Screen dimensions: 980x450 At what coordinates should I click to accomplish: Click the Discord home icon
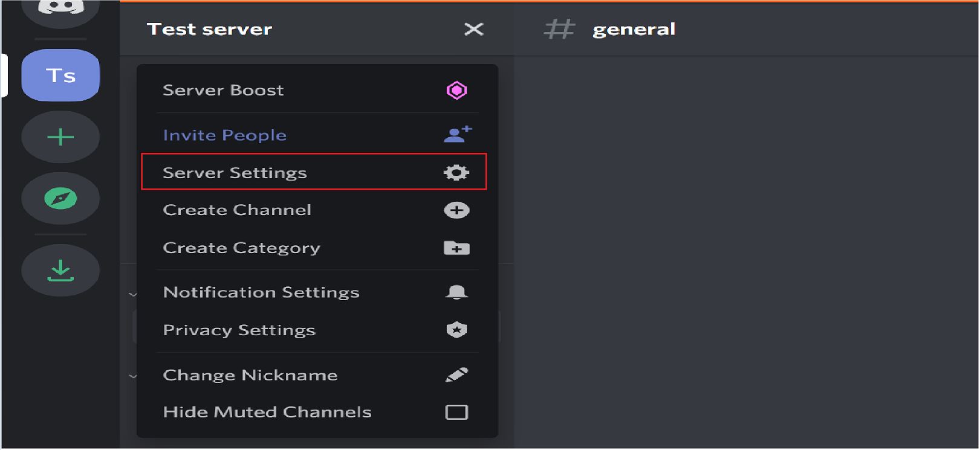[x=60, y=11]
